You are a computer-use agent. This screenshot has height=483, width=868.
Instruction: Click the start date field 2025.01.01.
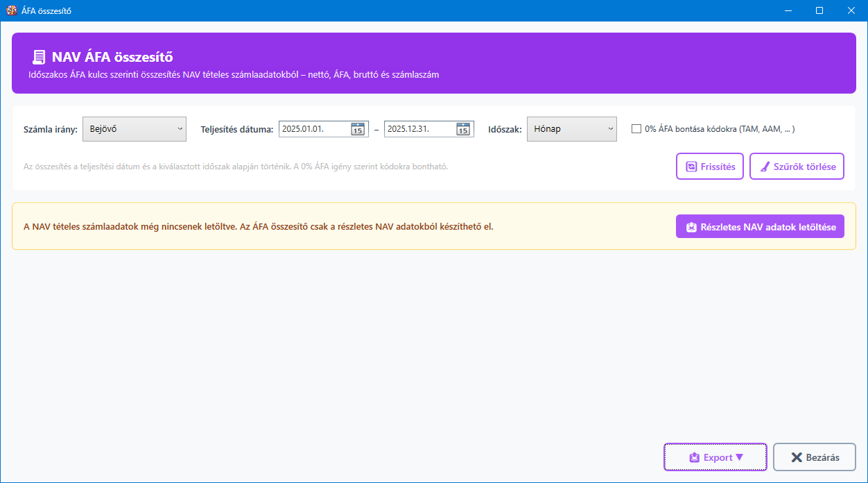tap(313, 129)
